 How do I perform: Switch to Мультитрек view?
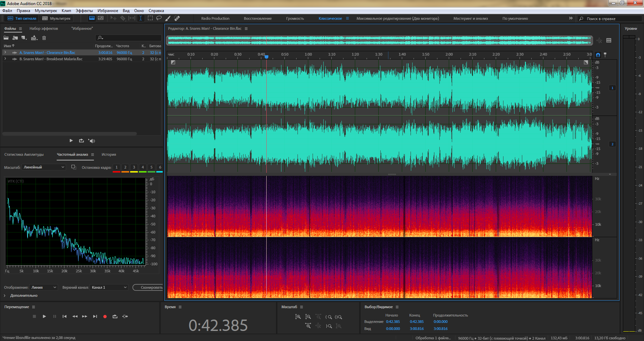(56, 18)
